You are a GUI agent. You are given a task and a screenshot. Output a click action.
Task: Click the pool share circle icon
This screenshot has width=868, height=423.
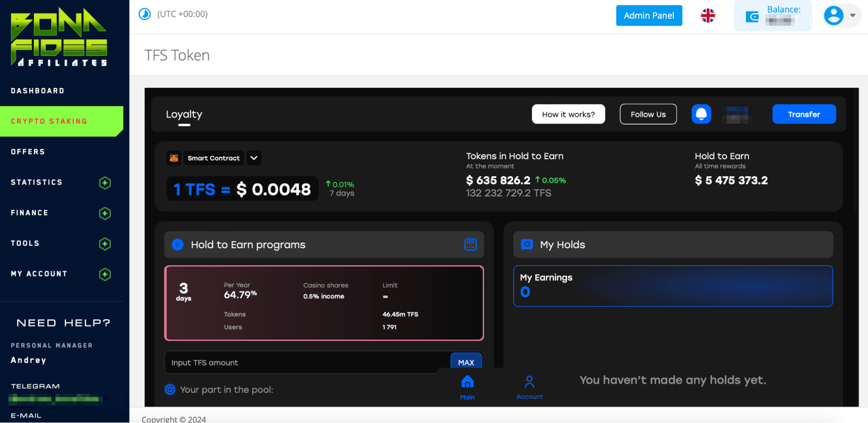click(x=170, y=390)
